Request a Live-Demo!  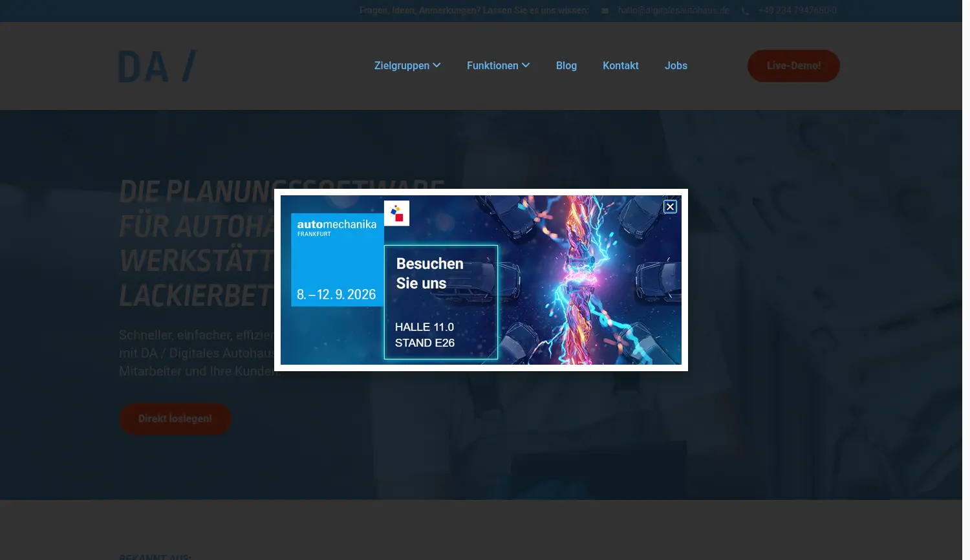[793, 66]
